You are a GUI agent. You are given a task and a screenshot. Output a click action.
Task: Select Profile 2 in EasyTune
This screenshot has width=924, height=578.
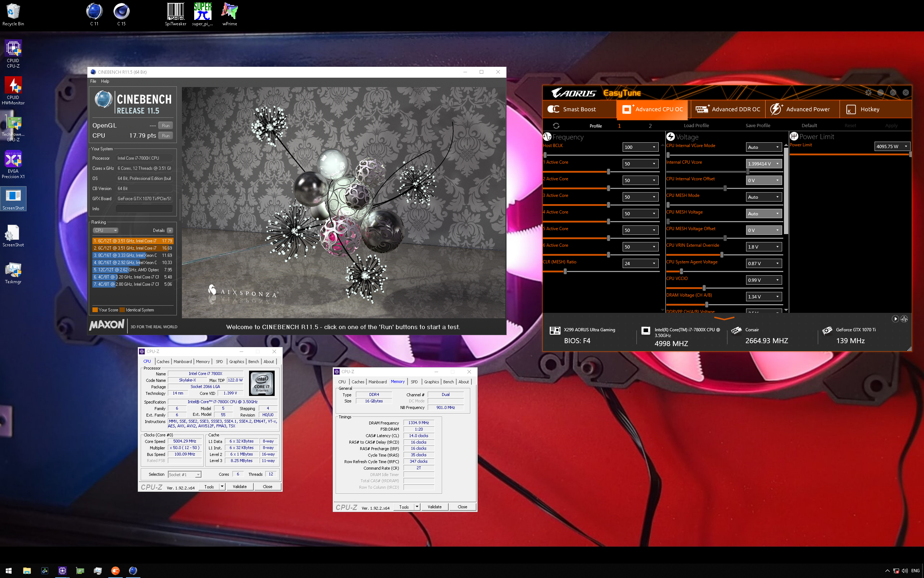pyautogui.click(x=650, y=125)
